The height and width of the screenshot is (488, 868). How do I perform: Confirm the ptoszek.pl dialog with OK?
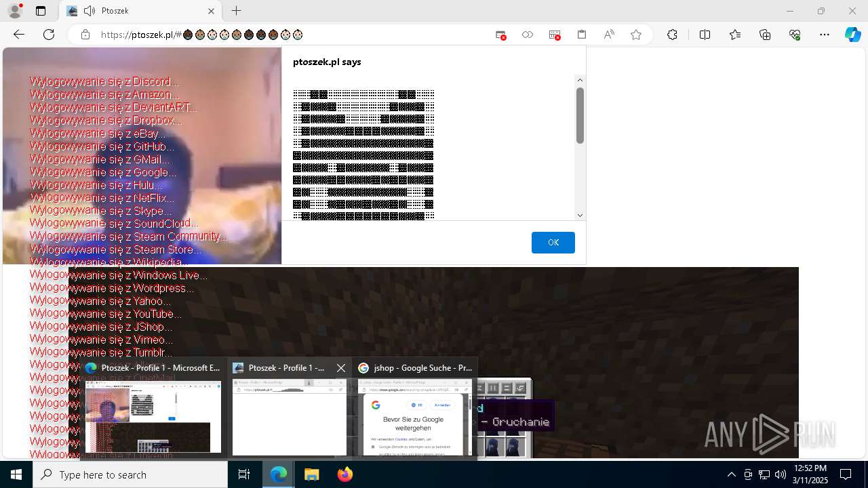coord(553,243)
